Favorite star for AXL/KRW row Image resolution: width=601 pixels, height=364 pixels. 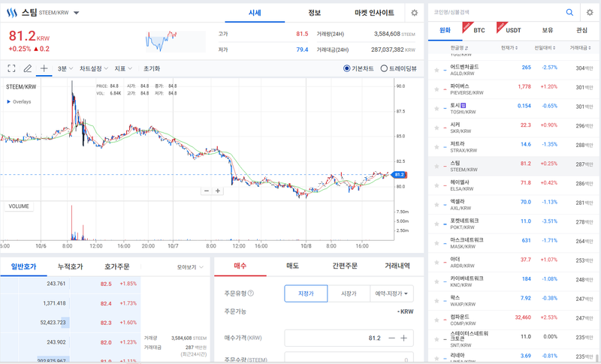(x=436, y=205)
